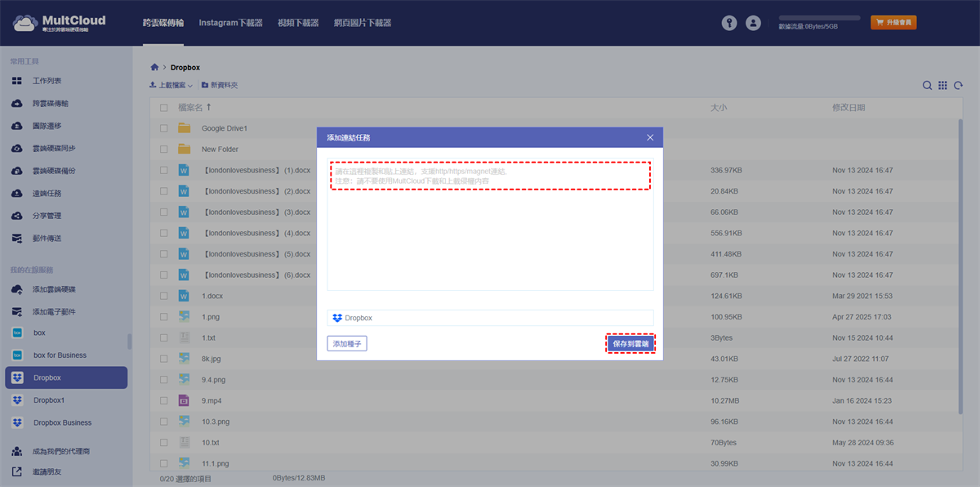
Task: Click 保存到雲端 button
Action: click(x=630, y=344)
